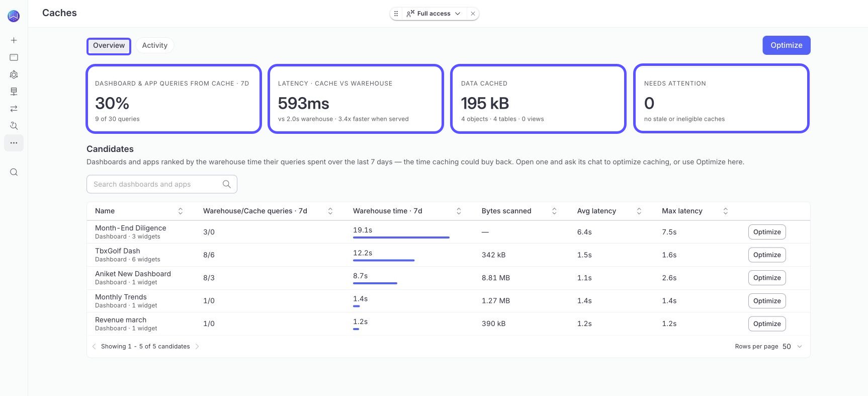Open the three-dots more menu in the sidebar
The height and width of the screenshot is (396, 868).
click(x=14, y=143)
